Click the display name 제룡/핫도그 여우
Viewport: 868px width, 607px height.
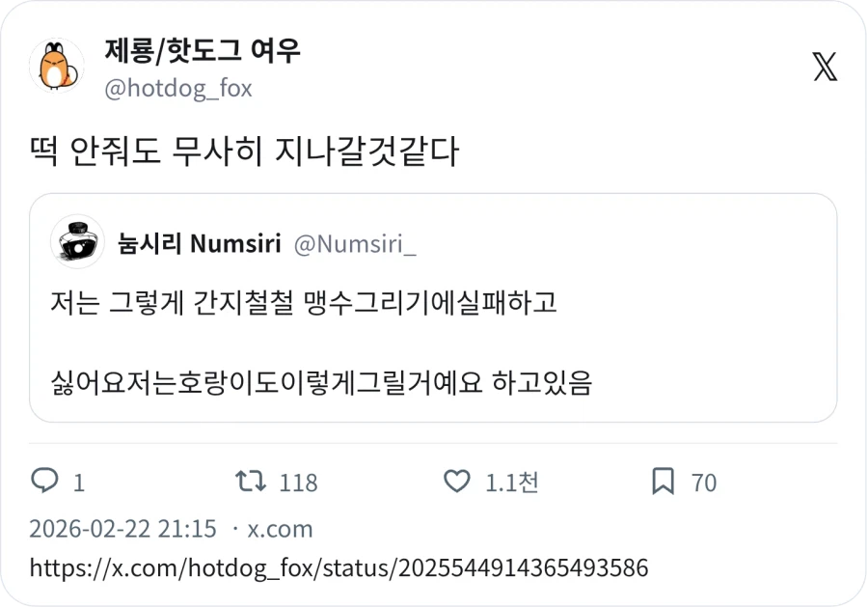click(x=201, y=55)
